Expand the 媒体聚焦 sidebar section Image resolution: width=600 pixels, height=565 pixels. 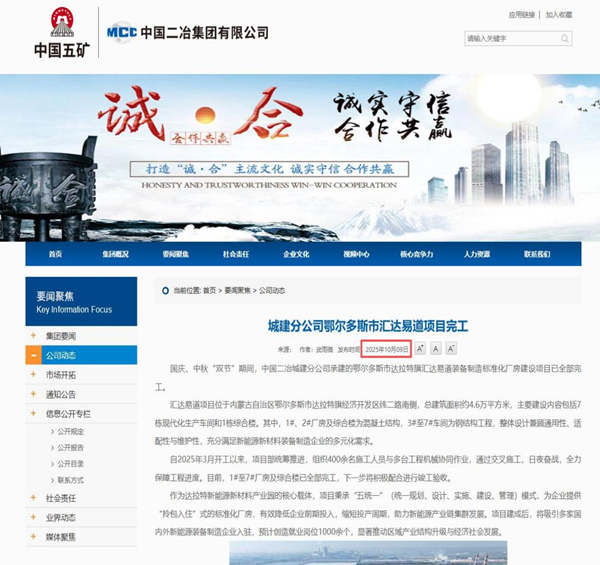33,536
